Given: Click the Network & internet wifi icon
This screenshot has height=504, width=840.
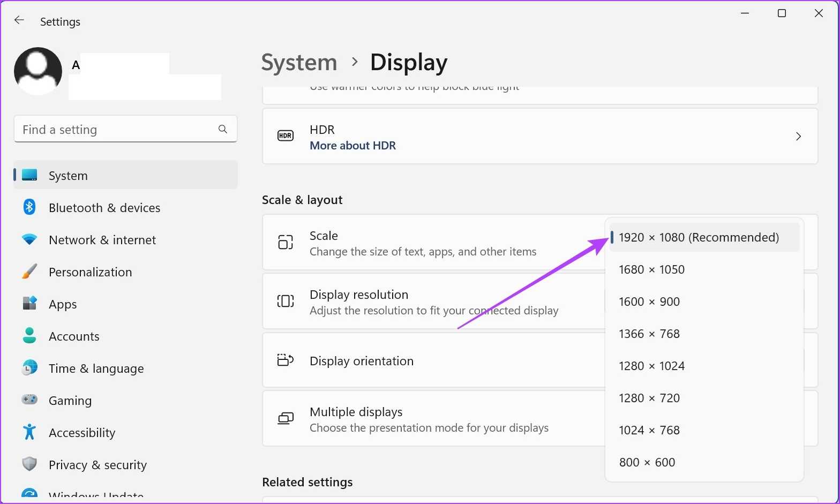Looking at the screenshot, I should [29, 239].
